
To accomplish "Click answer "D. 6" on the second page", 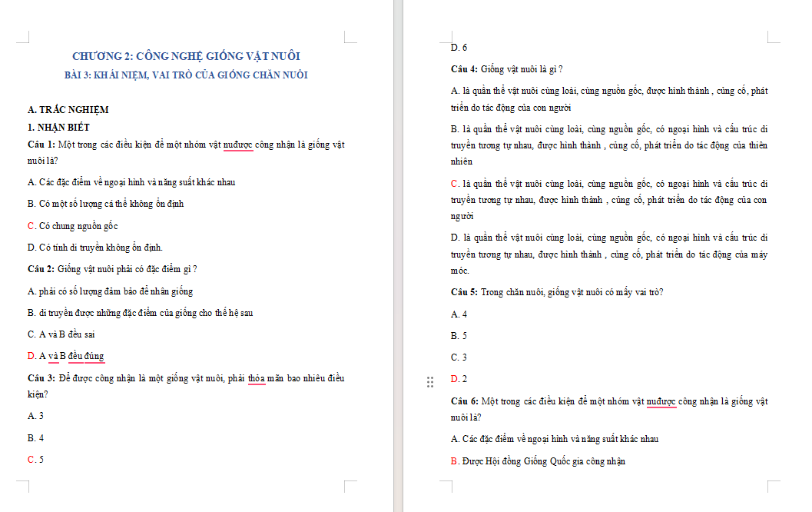I will click(459, 48).
